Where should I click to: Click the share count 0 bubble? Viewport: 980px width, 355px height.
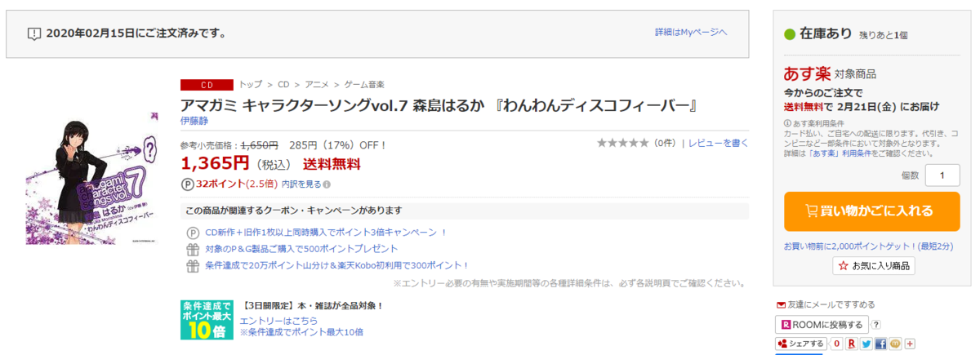tap(836, 344)
